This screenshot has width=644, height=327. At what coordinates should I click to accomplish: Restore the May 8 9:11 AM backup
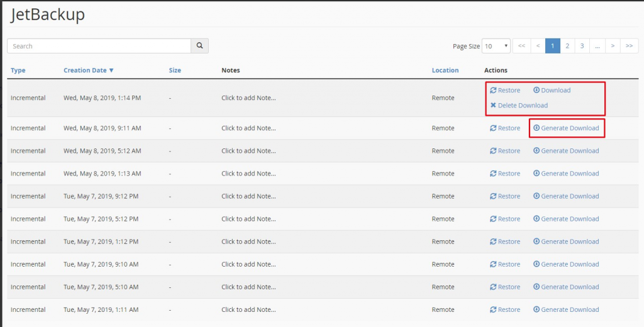tap(505, 128)
